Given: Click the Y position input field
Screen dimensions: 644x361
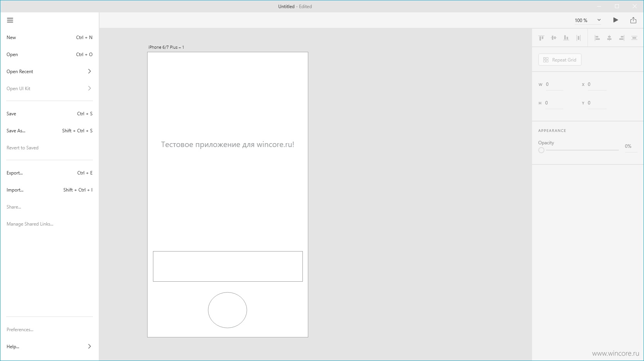Looking at the screenshot, I should point(596,103).
